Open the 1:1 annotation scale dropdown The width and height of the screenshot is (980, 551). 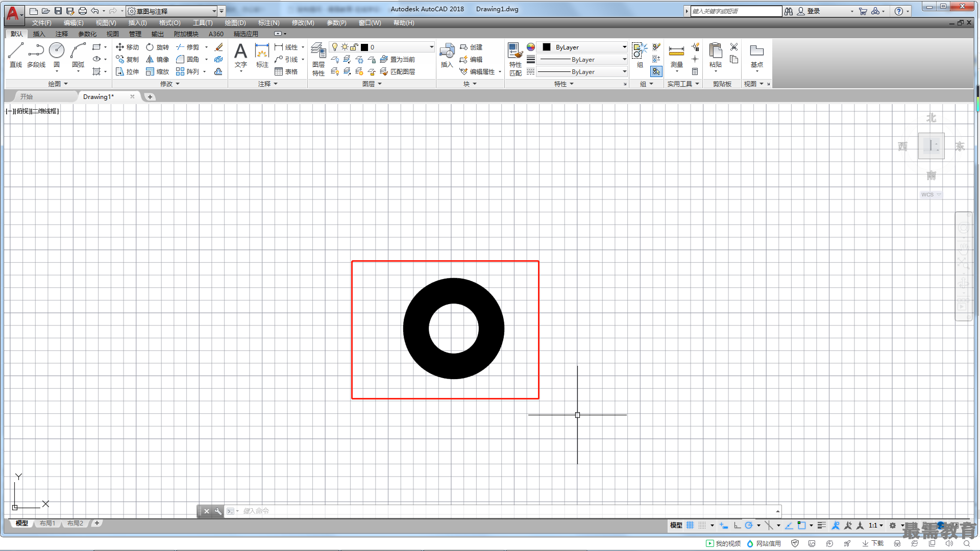point(876,525)
